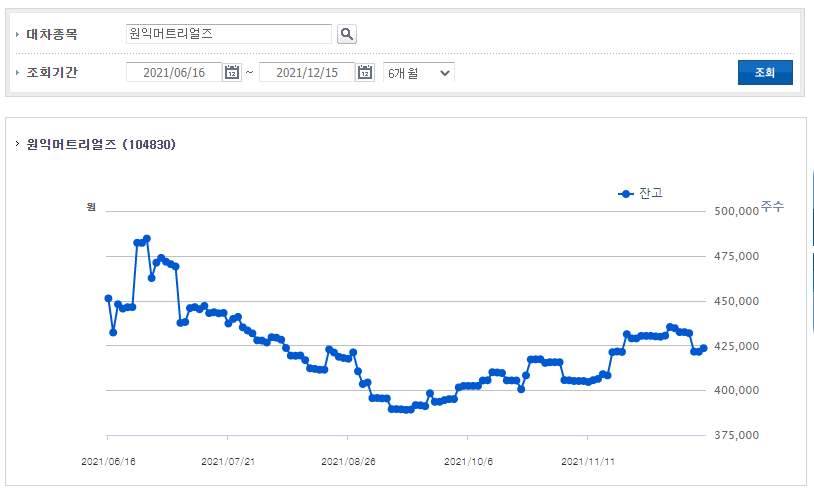
Task: Click the peak data point of the chart
Action: coord(147,239)
